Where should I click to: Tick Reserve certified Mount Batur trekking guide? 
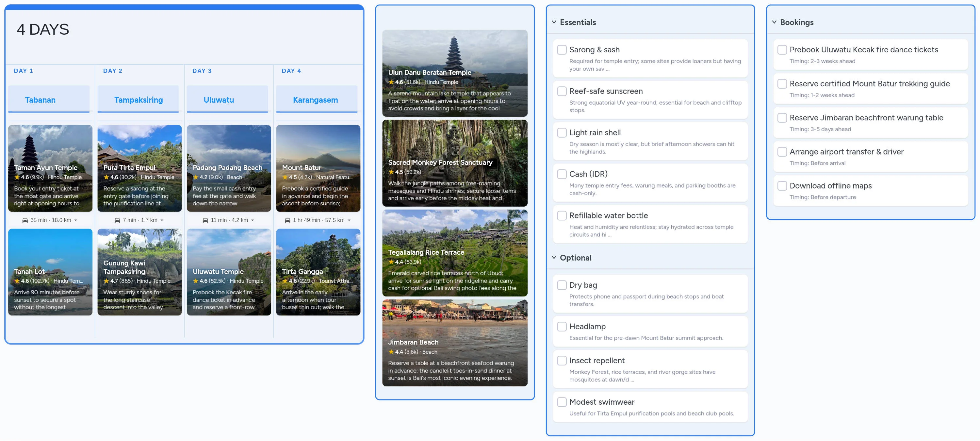click(x=782, y=84)
